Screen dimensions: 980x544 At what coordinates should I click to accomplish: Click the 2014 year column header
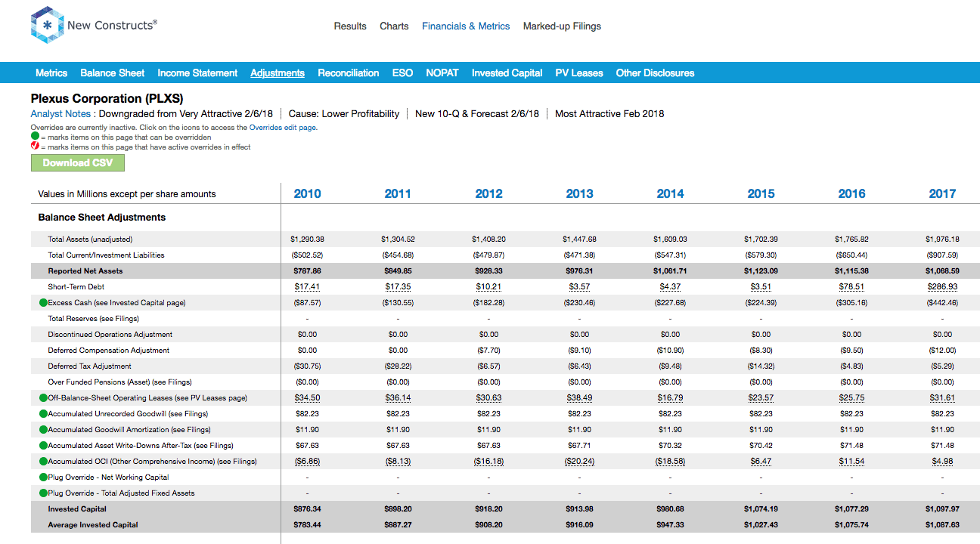click(670, 194)
